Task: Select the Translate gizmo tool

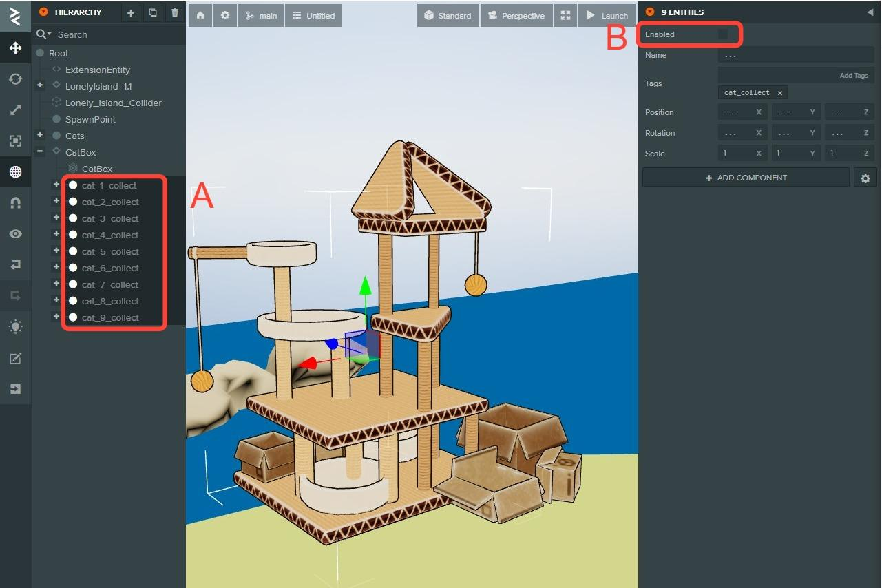Action: click(15, 48)
